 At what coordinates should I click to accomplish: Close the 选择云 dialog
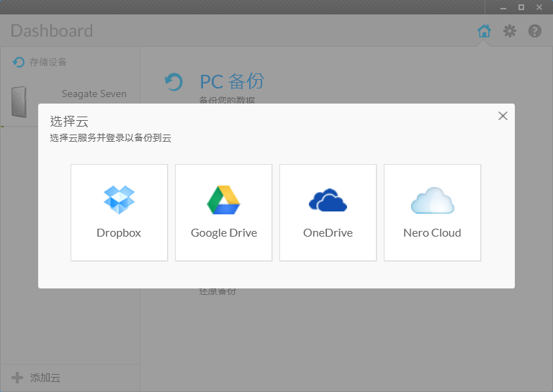pyautogui.click(x=503, y=116)
